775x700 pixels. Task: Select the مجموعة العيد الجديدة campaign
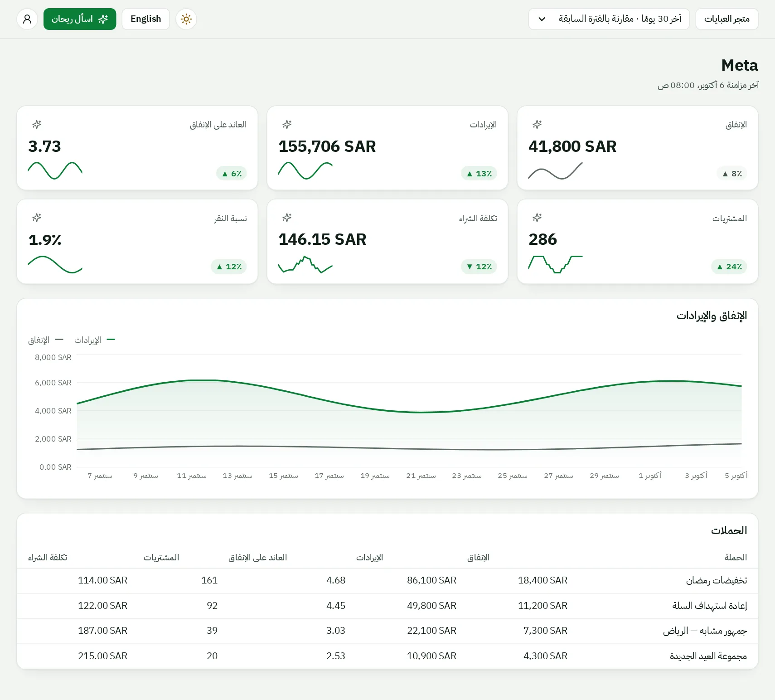click(387, 656)
